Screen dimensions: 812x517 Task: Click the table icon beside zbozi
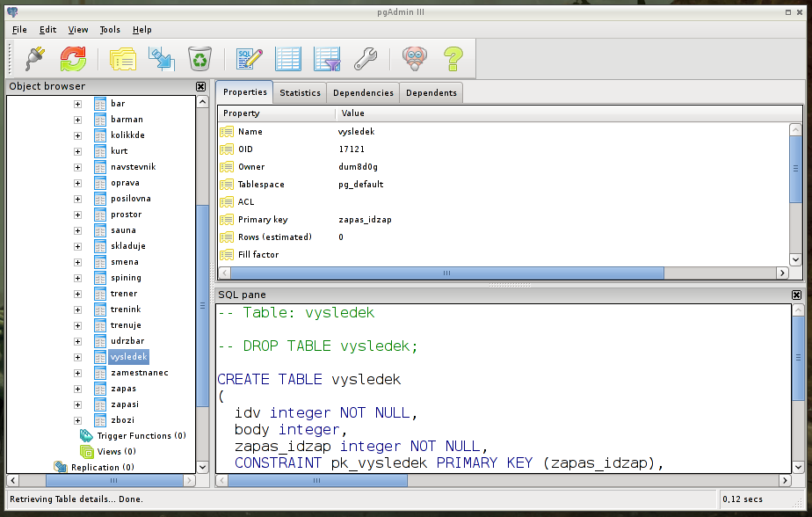(x=100, y=420)
